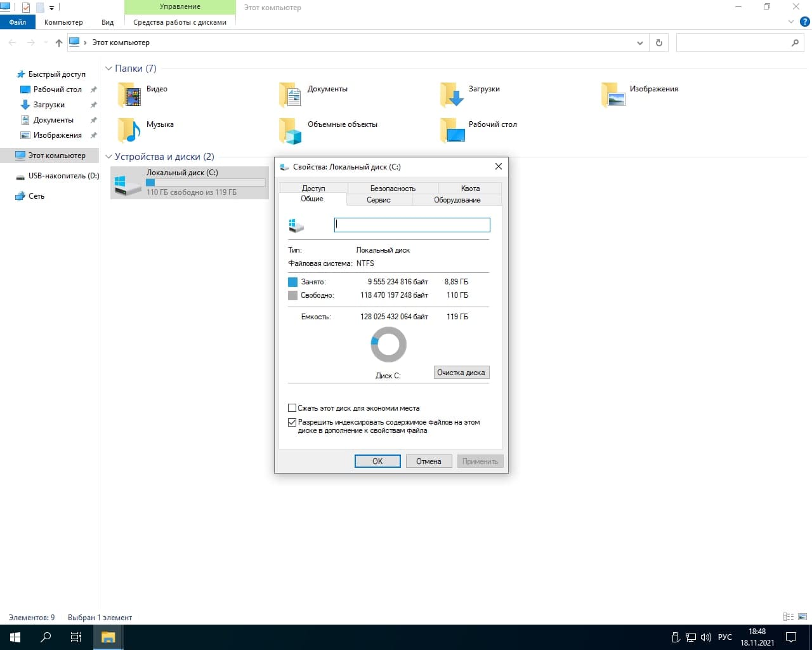Image resolution: width=812 pixels, height=650 pixels.
Task: Select USB-накопитель (D:) in navigation pane
Action: pyautogui.click(x=57, y=176)
